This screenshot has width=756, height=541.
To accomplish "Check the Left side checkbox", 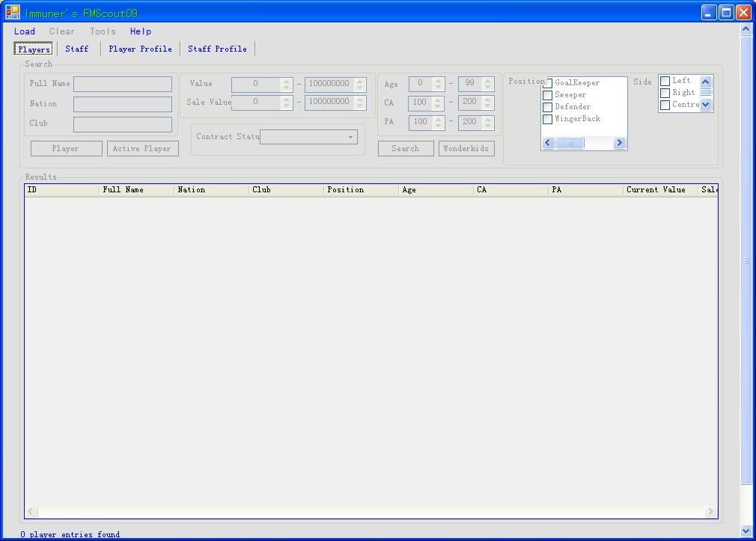I will (665, 81).
